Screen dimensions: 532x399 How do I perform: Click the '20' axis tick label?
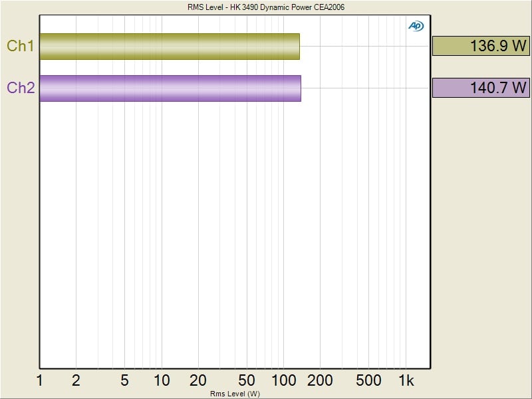click(x=198, y=380)
